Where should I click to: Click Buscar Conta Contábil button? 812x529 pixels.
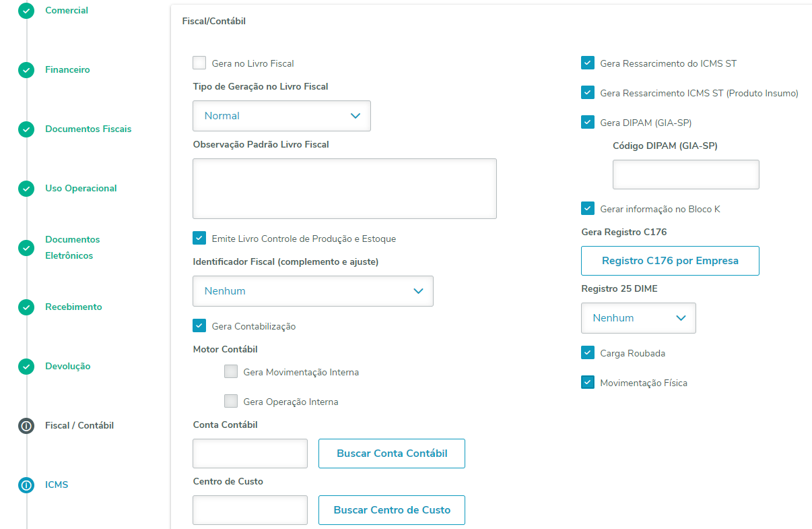[x=391, y=454]
